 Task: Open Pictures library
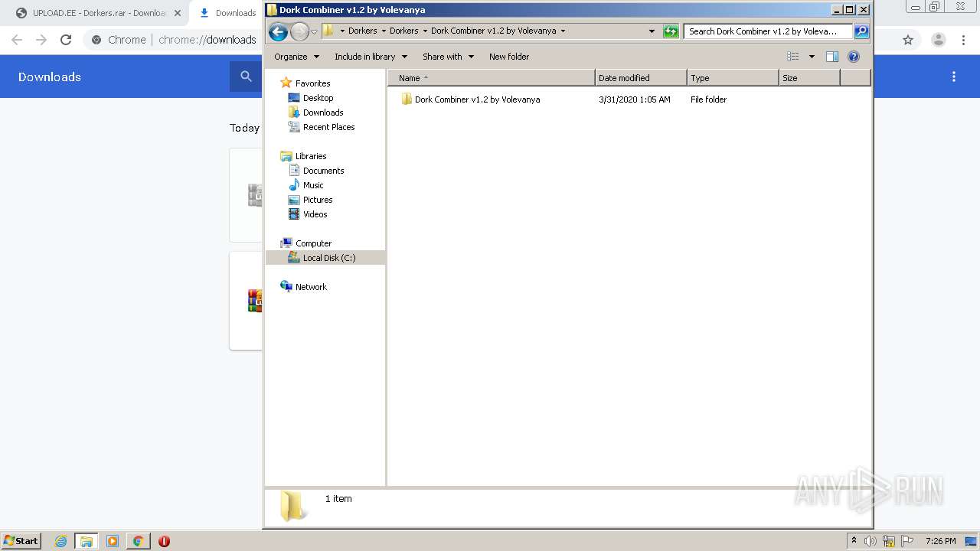[310, 200]
